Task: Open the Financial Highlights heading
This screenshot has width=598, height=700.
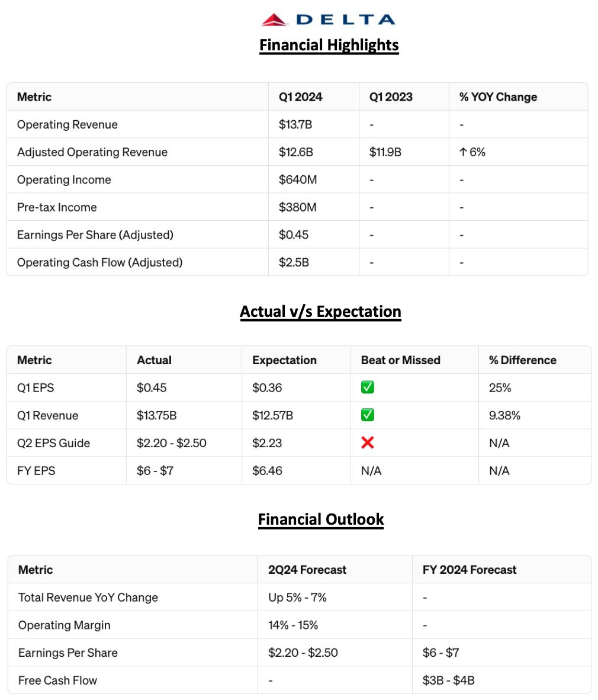Action: [x=329, y=45]
